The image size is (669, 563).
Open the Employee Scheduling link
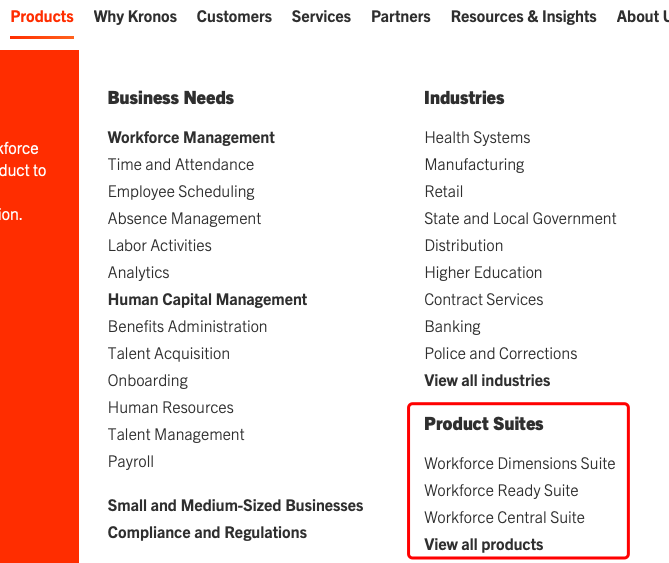pos(181,192)
